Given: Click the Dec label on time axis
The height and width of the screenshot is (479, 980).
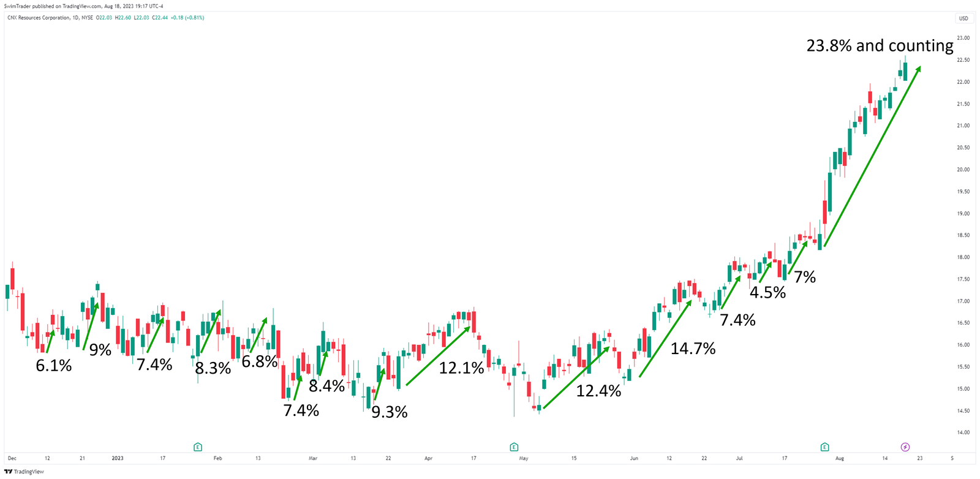Looking at the screenshot, I should click(12, 458).
